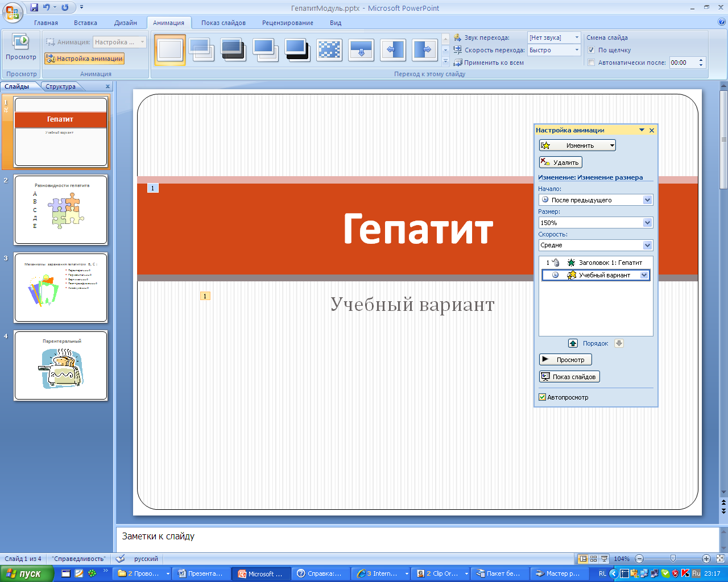This screenshot has width=728, height=582.
Task: Move animation down with Порядок down arrow
Action: (619, 343)
